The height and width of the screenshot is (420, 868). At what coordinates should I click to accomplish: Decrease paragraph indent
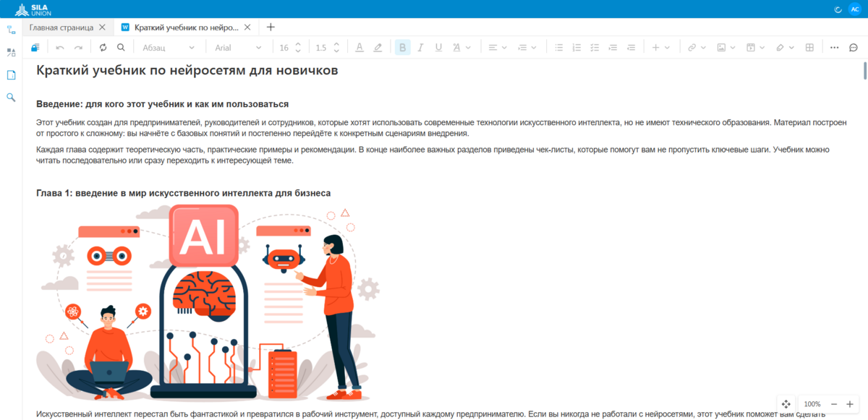coord(631,48)
